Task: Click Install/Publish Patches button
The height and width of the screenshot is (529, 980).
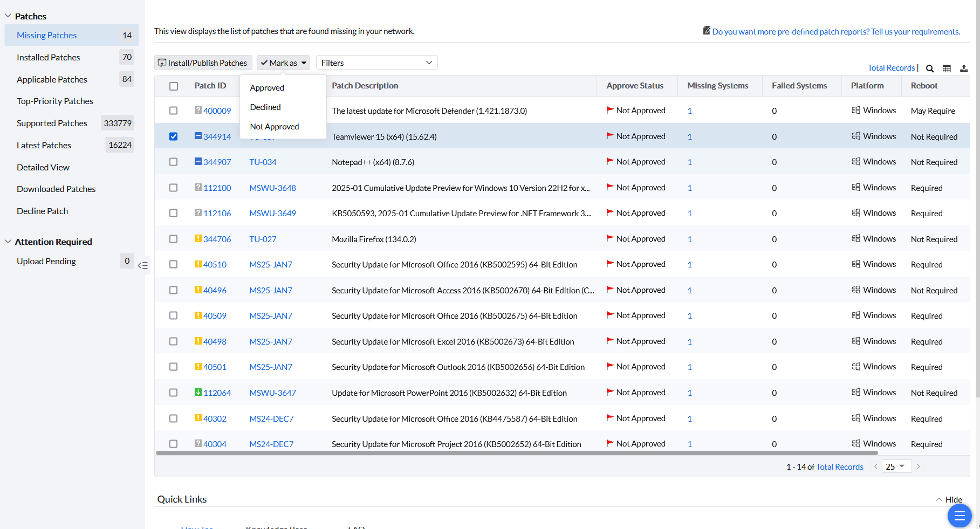Action: [x=203, y=63]
